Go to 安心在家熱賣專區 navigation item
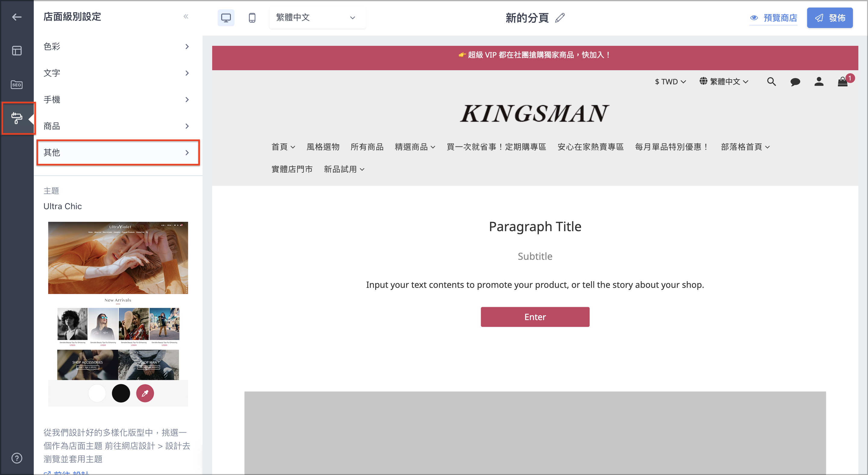The image size is (868, 475). click(590, 147)
